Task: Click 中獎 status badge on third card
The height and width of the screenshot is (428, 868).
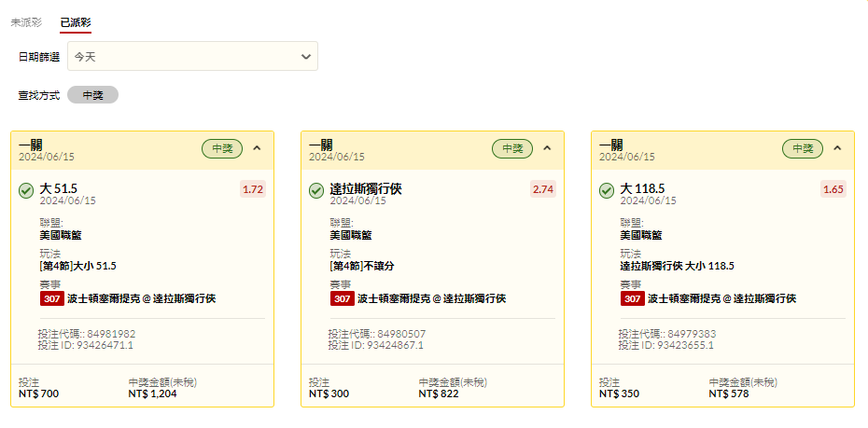Action: [x=803, y=148]
